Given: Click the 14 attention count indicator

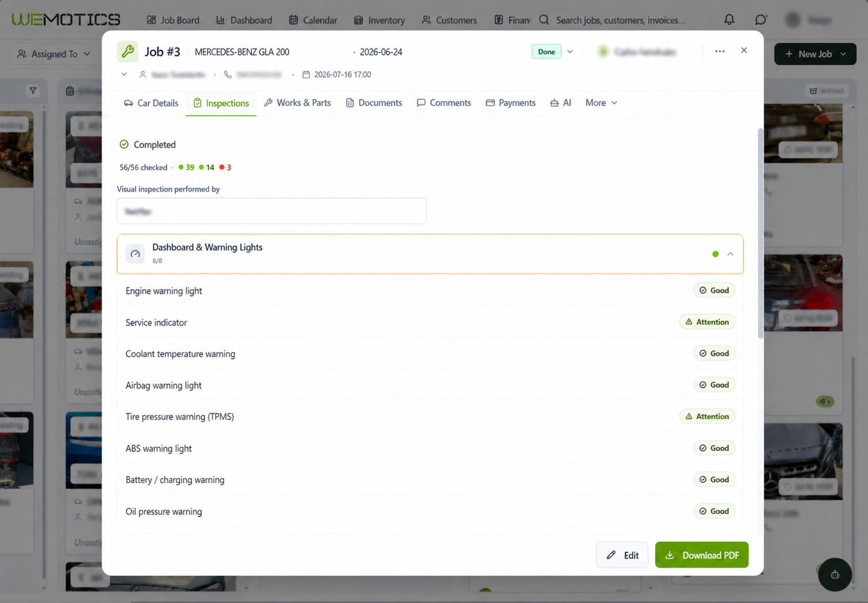Looking at the screenshot, I should click(x=206, y=167).
